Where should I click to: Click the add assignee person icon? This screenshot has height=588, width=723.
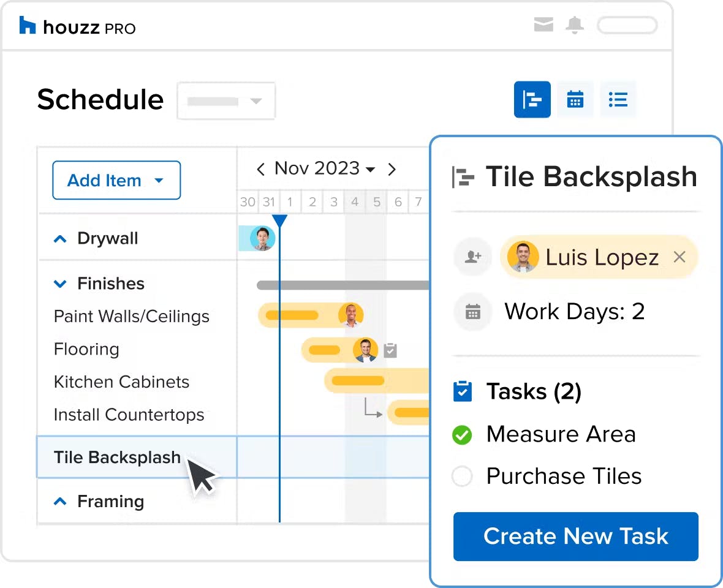(473, 257)
